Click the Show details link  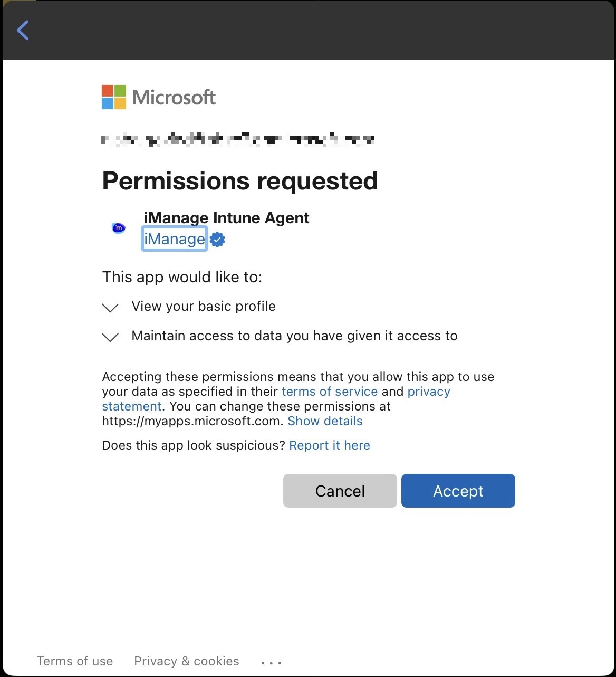coord(325,421)
